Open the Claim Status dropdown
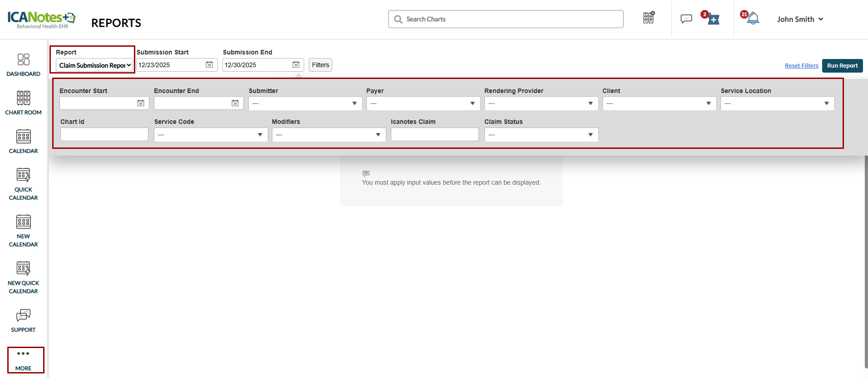The width and height of the screenshot is (868, 378). (x=541, y=135)
